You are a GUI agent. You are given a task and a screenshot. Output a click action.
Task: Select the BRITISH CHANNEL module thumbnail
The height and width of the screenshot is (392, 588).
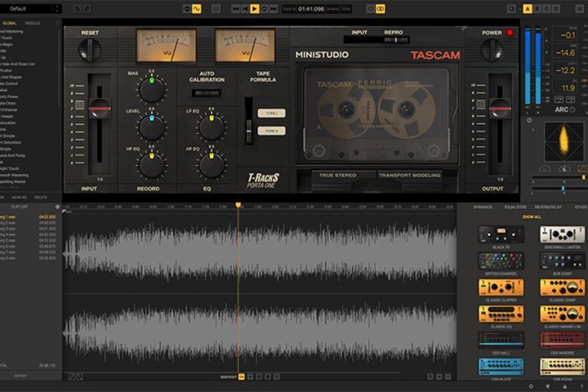[501, 261]
